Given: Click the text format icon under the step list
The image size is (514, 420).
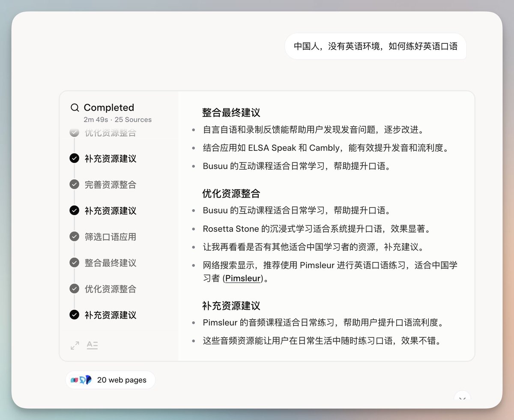Looking at the screenshot, I should pyautogui.click(x=92, y=345).
